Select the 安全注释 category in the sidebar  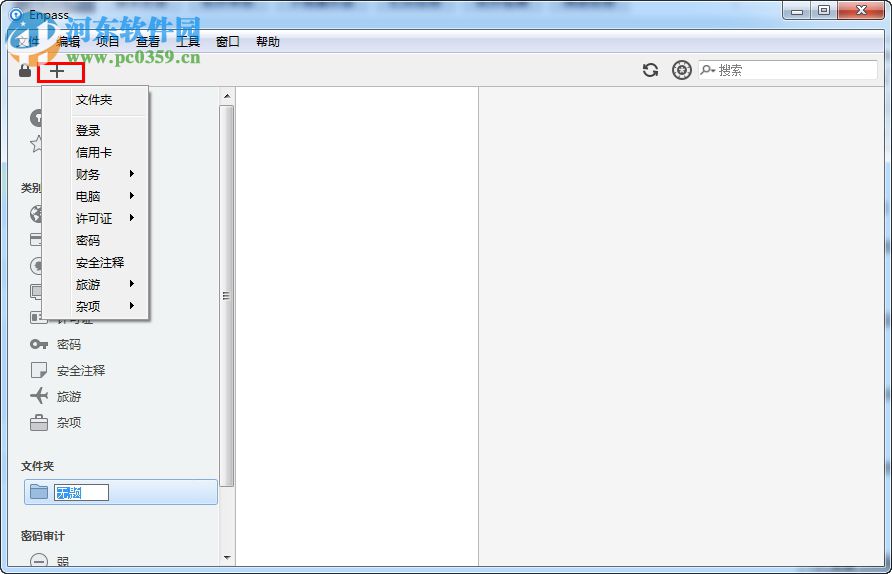(81, 370)
